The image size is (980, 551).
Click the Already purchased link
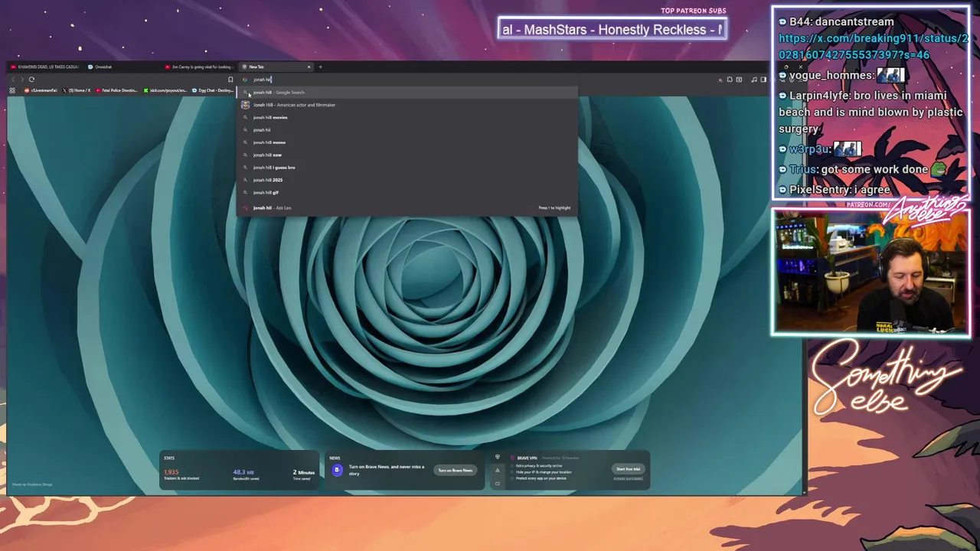[628, 478]
